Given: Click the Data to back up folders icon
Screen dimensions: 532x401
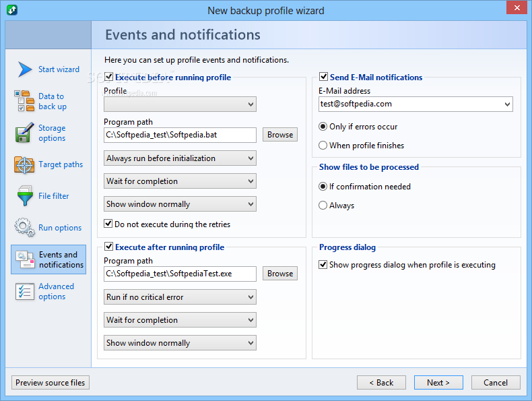Looking at the screenshot, I should click(x=24, y=101).
